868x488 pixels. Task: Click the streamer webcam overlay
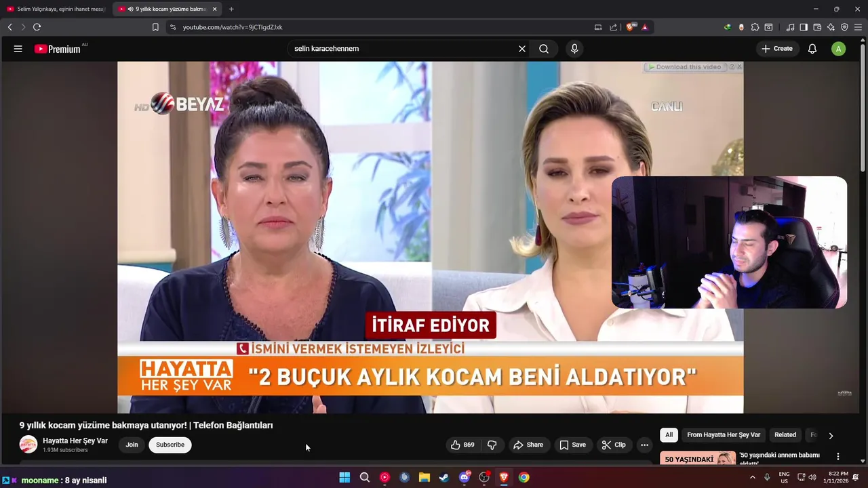coord(729,243)
